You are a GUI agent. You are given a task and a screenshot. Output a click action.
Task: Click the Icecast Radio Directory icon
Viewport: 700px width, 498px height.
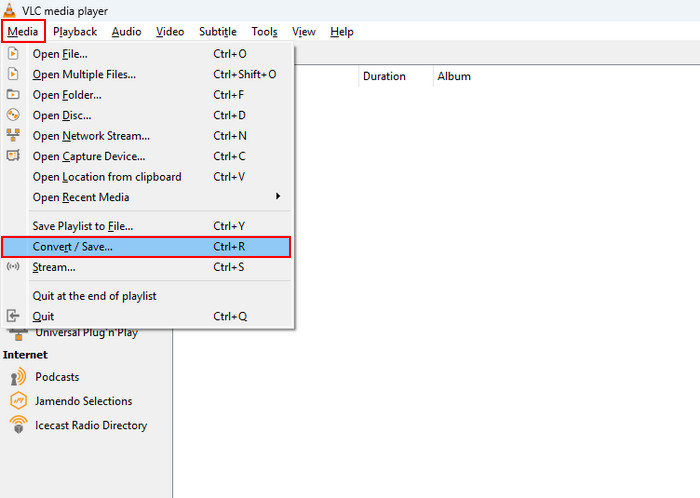tap(18, 425)
